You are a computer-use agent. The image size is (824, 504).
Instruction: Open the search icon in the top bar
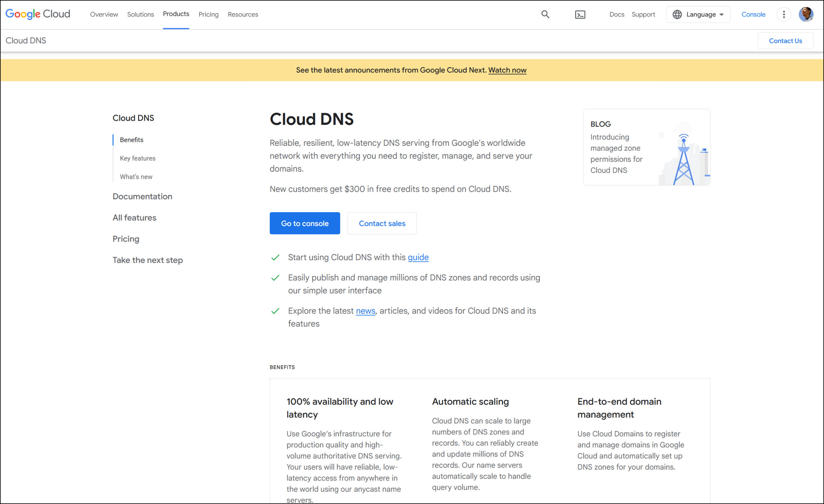point(545,14)
